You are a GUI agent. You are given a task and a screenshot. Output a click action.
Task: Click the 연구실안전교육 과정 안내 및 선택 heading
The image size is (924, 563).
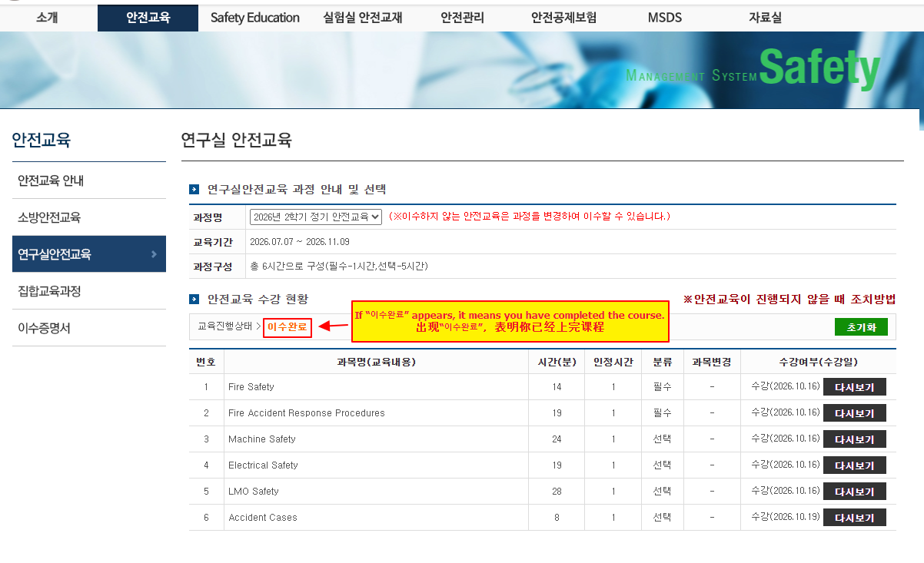click(x=297, y=189)
